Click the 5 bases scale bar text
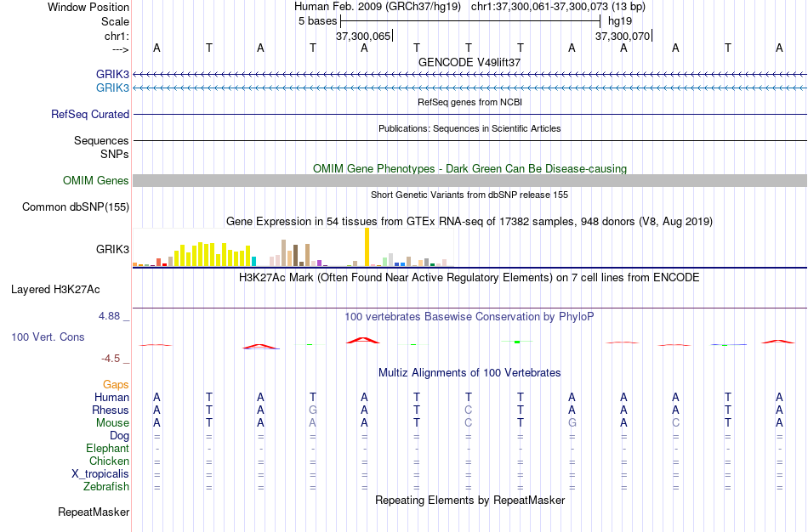The height and width of the screenshot is (532, 808). (317, 21)
